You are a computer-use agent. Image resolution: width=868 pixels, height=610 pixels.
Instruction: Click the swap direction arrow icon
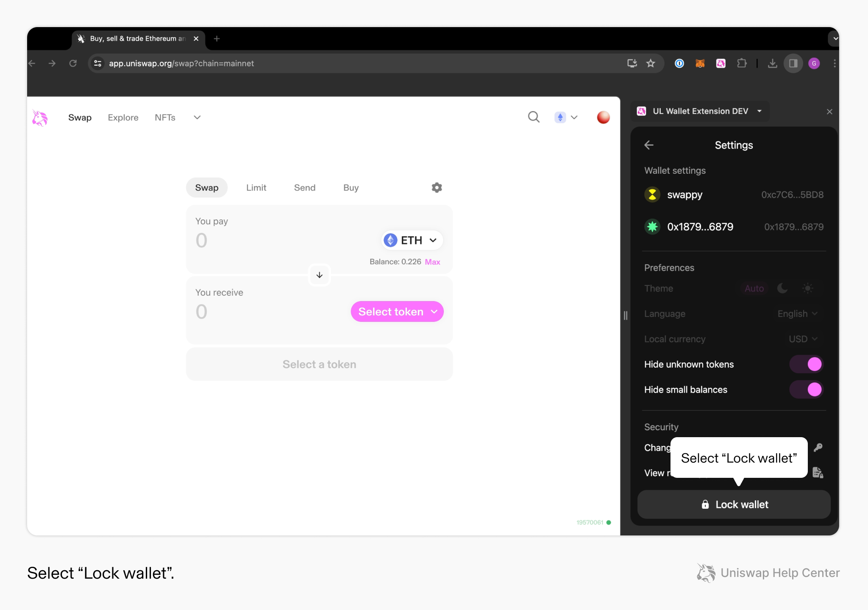click(319, 274)
